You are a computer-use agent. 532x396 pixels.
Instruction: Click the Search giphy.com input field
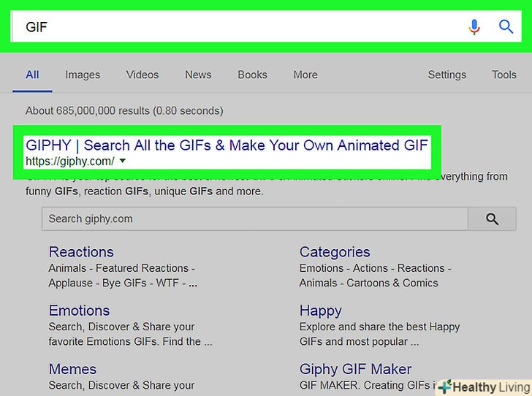(x=255, y=219)
